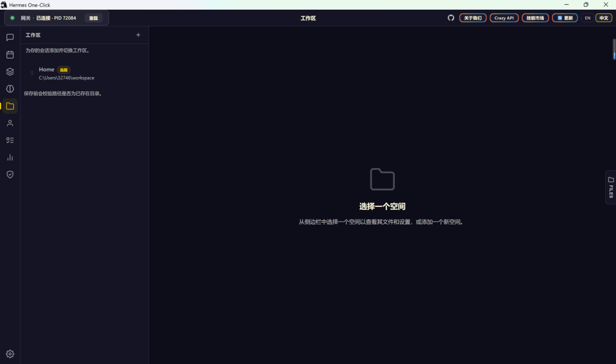Click 为你的会话添加并切换工作区 description text

(x=58, y=51)
